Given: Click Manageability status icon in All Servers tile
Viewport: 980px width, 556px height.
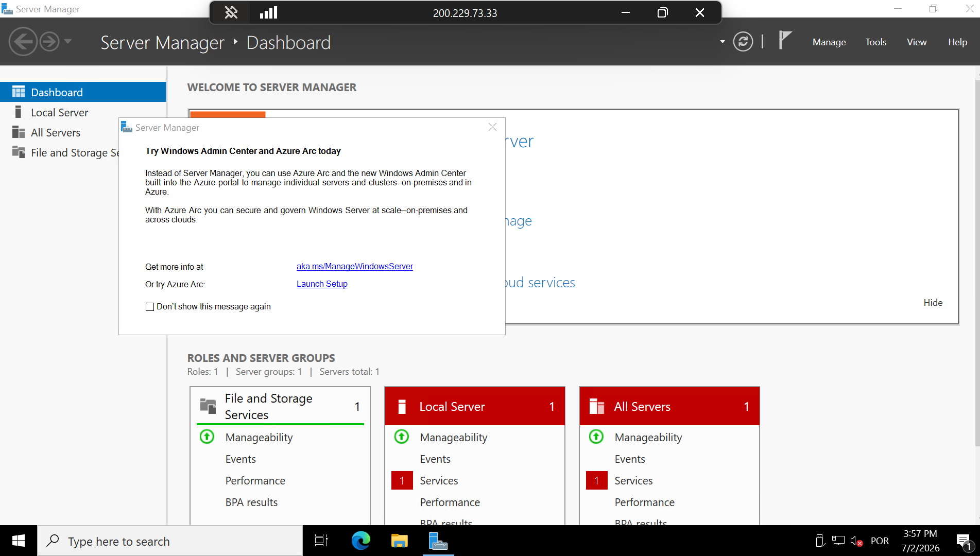Looking at the screenshot, I should pos(596,437).
